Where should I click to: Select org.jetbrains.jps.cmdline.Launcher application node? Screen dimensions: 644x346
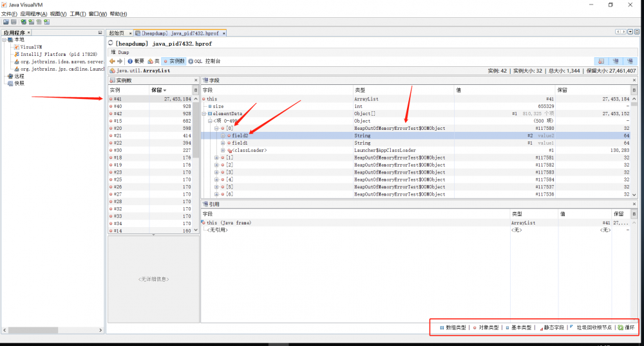(x=59, y=69)
